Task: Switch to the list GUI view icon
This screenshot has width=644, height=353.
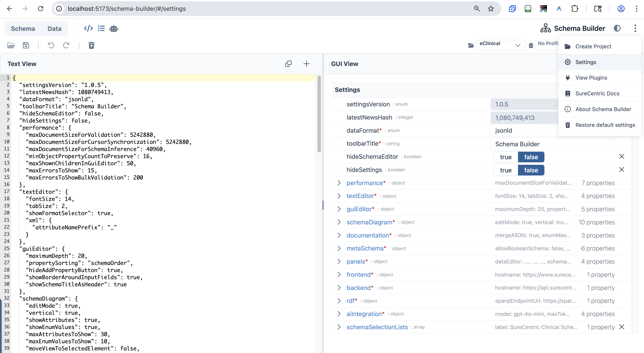Action: [x=101, y=28]
